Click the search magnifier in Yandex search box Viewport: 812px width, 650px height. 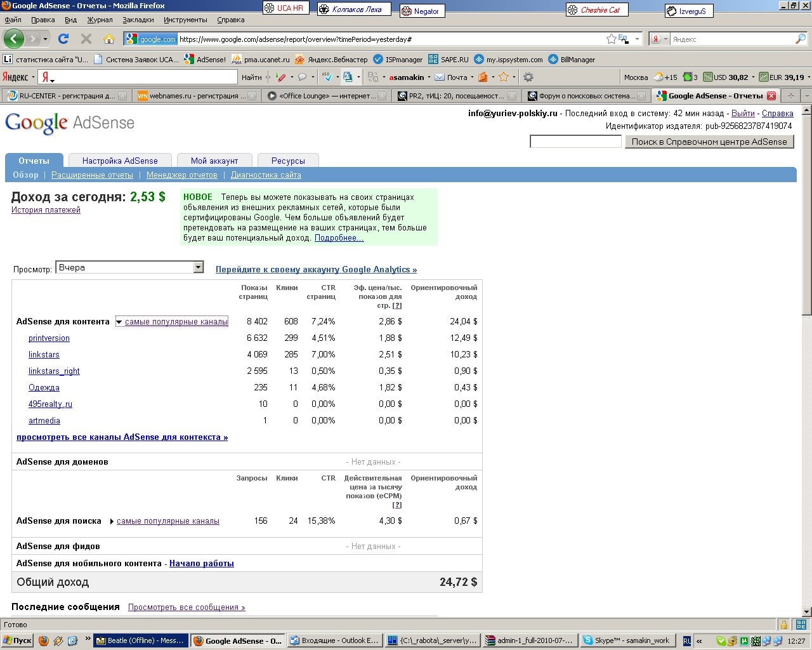800,39
